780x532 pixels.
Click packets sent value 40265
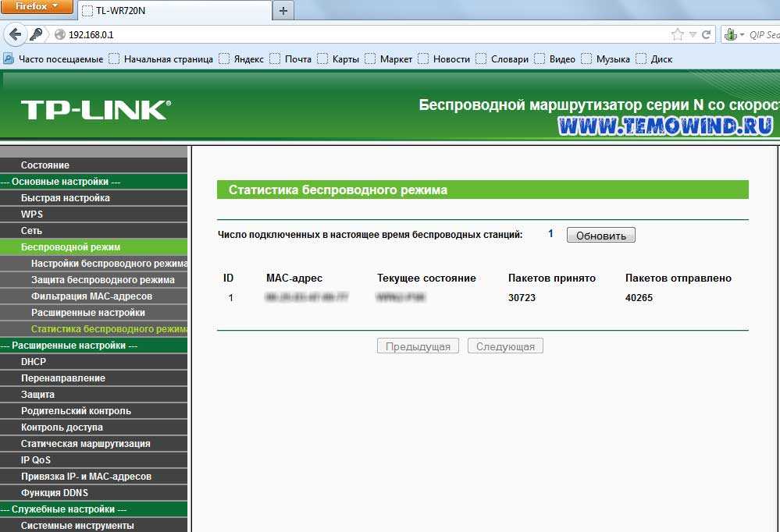coord(639,298)
